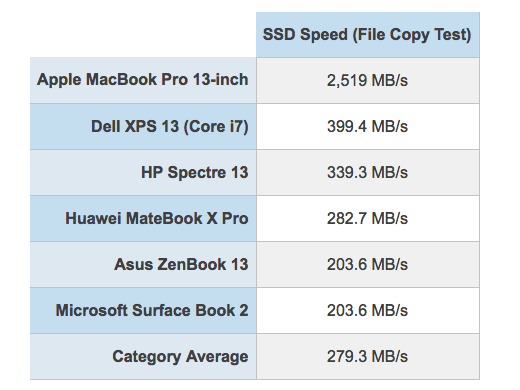Screen dimensions: 520x390
Task: Click the text (Core i7) in Dell row
Action: click(x=216, y=126)
